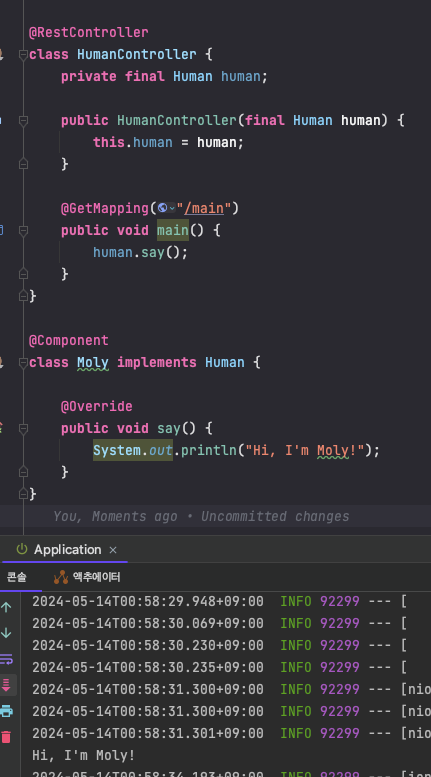The image size is (431, 777).
Task: Collapse the HumanController constructor fold marker
Action: tap(23, 120)
